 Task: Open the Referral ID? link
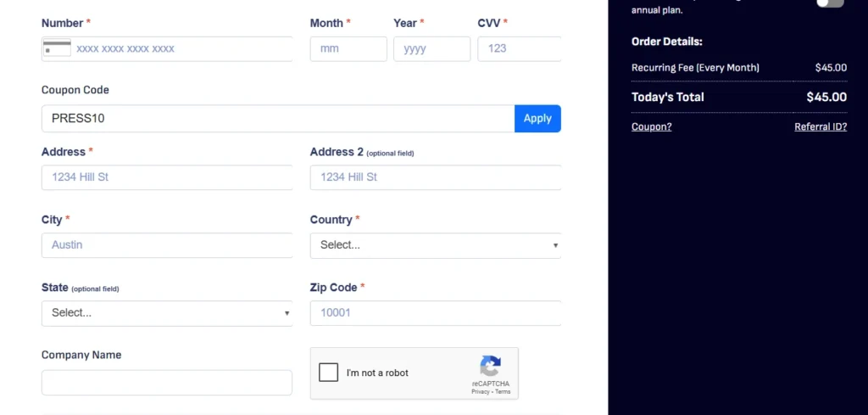point(821,127)
